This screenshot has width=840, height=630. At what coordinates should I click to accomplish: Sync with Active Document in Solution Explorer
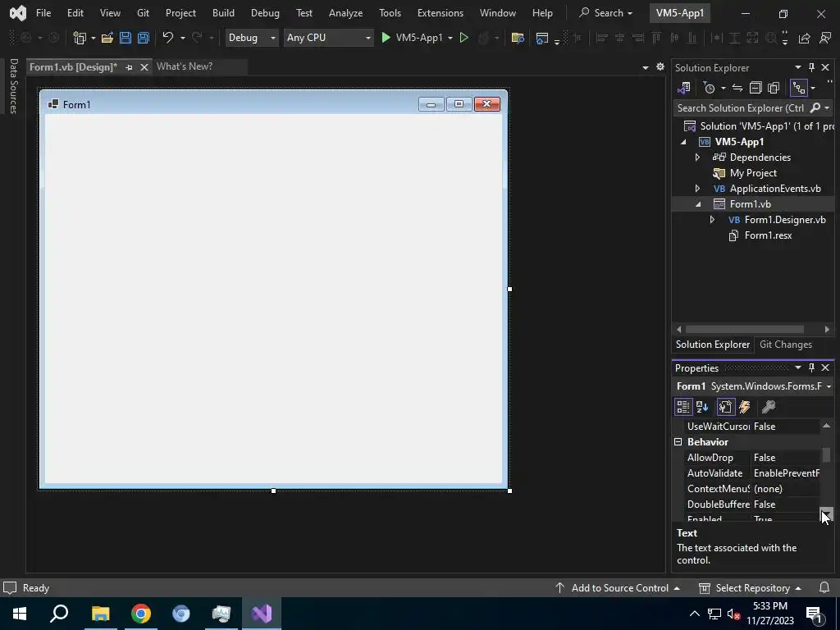click(737, 88)
